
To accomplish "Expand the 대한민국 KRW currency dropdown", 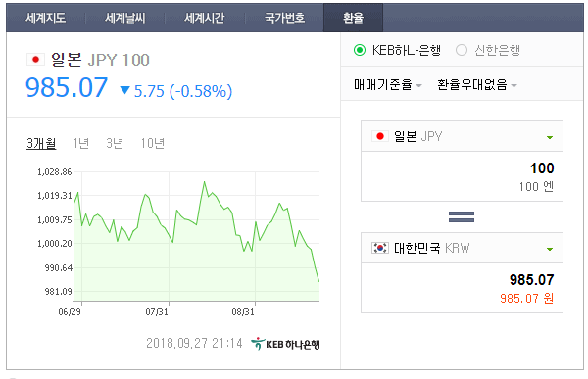I will coord(462,248).
